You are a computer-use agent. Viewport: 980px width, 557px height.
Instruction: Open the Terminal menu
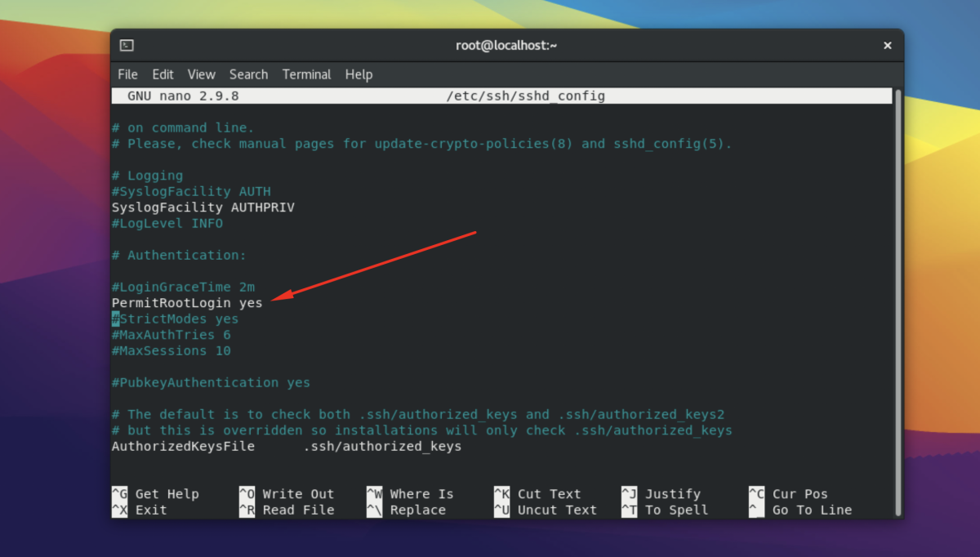(306, 74)
